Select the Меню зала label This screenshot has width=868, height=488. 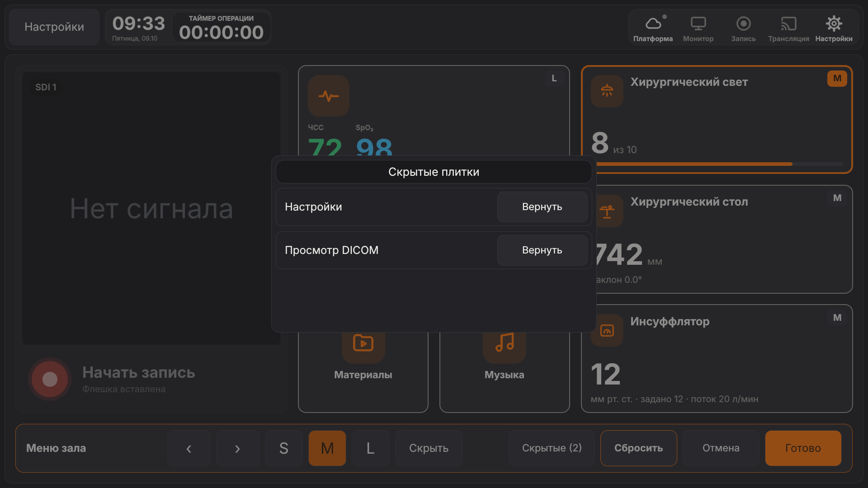click(56, 448)
